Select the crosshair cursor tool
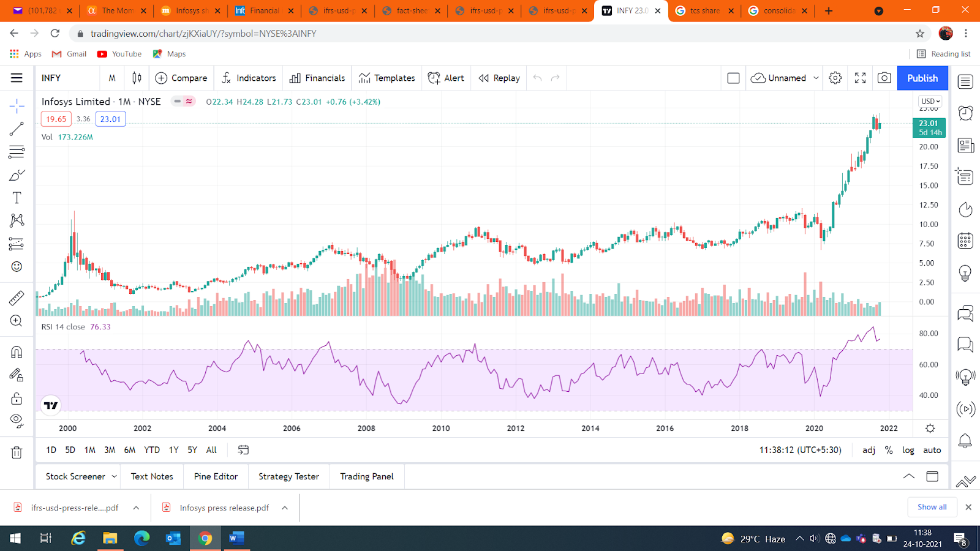 (17, 106)
